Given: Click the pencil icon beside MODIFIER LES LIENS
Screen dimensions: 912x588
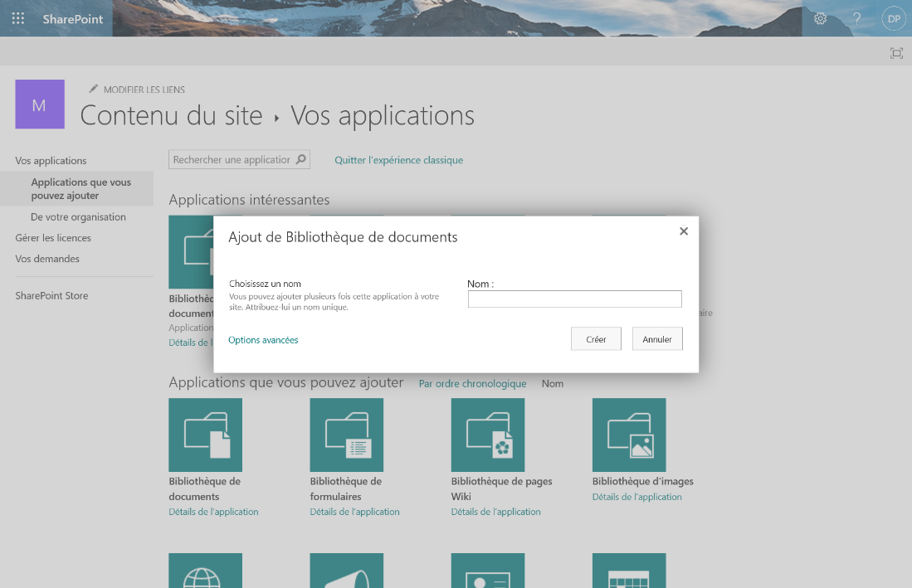Looking at the screenshot, I should [93, 89].
